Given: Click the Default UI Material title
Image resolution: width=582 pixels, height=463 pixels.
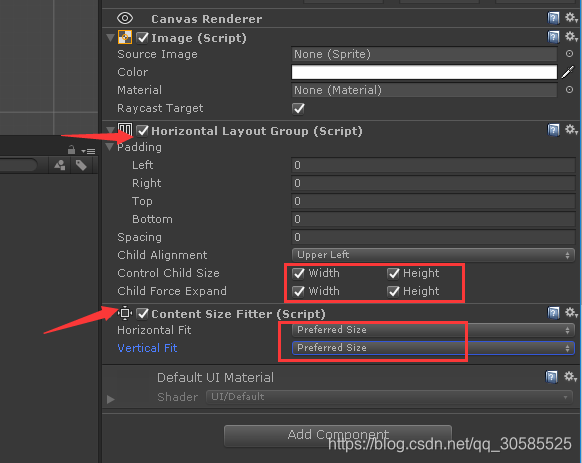Looking at the screenshot, I should point(215,378).
